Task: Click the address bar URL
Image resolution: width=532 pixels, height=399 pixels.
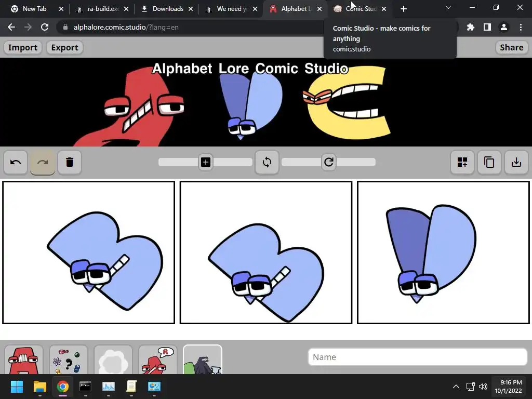Action: click(126, 27)
